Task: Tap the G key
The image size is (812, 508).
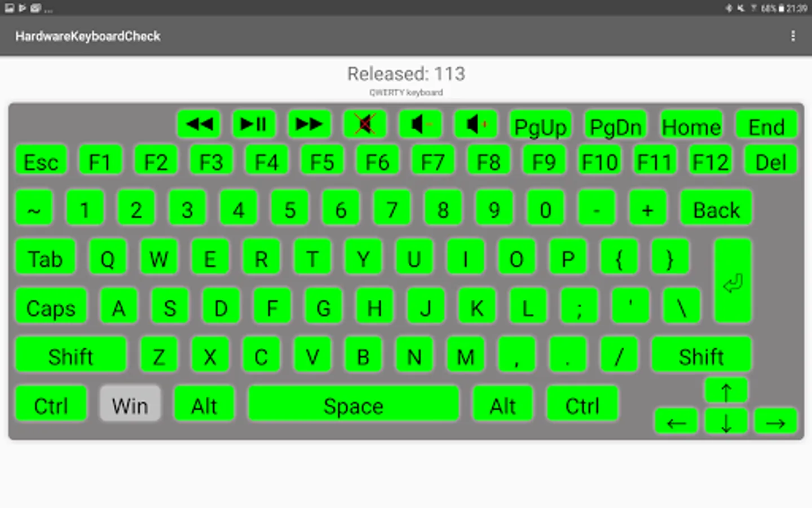Action: tap(323, 306)
